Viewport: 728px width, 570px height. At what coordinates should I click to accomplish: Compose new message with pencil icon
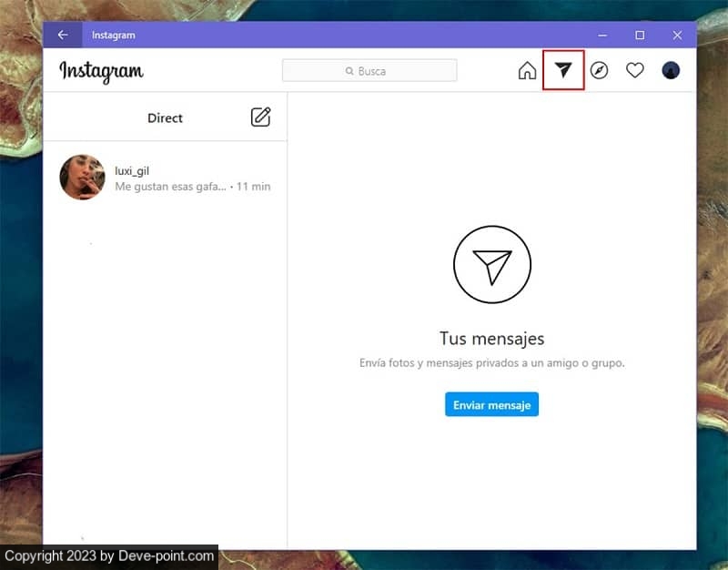tap(260, 117)
